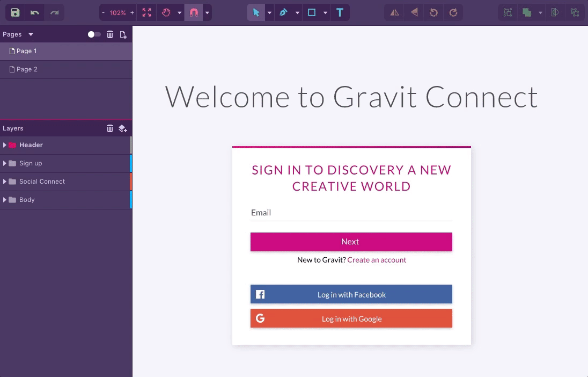The width and height of the screenshot is (588, 377).
Task: Click the add new layer icon
Action: 123,128
